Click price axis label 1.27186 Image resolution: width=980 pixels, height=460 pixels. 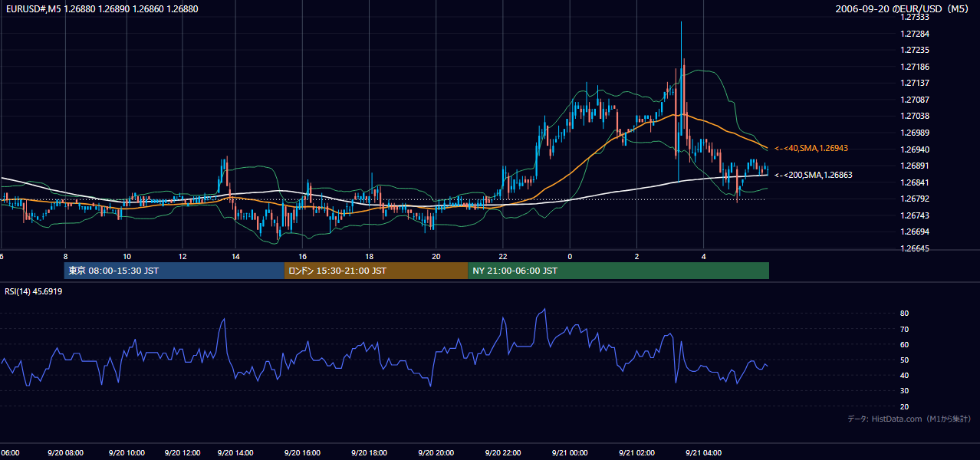[914, 67]
